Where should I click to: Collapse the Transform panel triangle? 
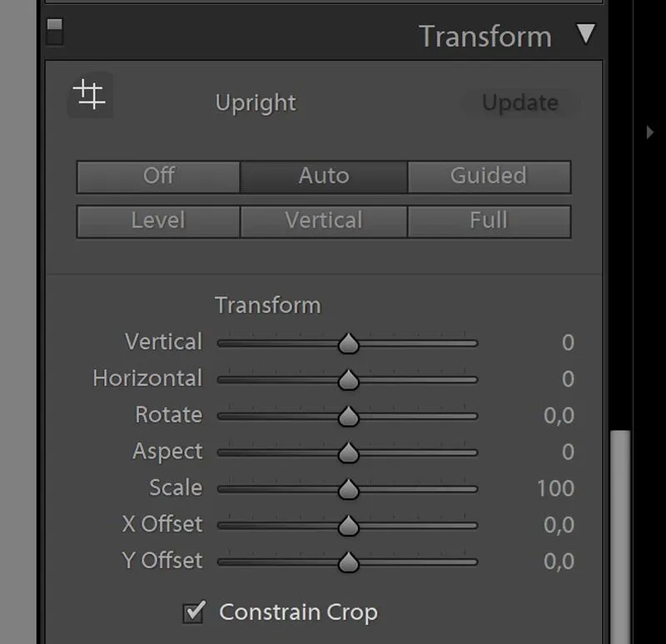click(586, 34)
